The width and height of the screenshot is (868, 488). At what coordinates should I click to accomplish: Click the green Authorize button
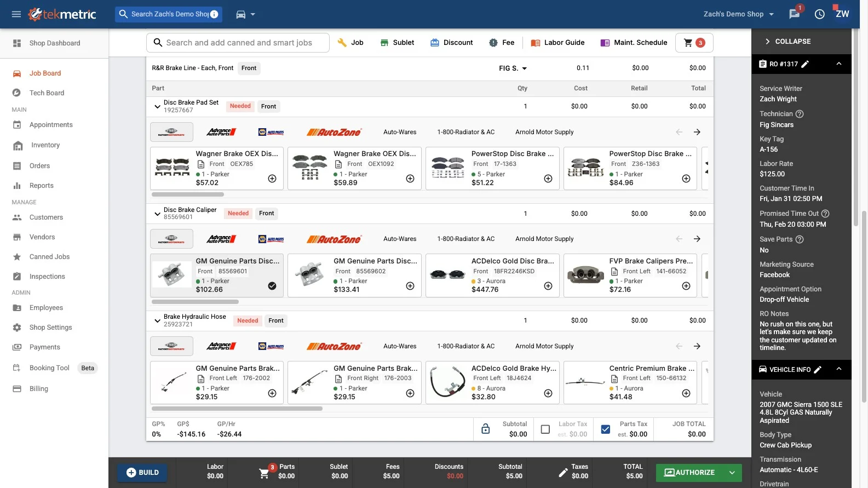pyautogui.click(x=689, y=473)
